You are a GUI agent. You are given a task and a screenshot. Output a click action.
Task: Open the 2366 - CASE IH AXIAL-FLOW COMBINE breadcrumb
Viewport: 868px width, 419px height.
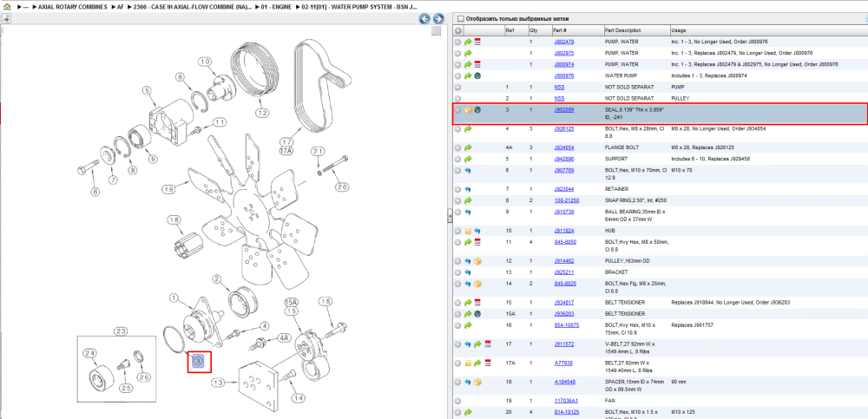click(193, 7)
